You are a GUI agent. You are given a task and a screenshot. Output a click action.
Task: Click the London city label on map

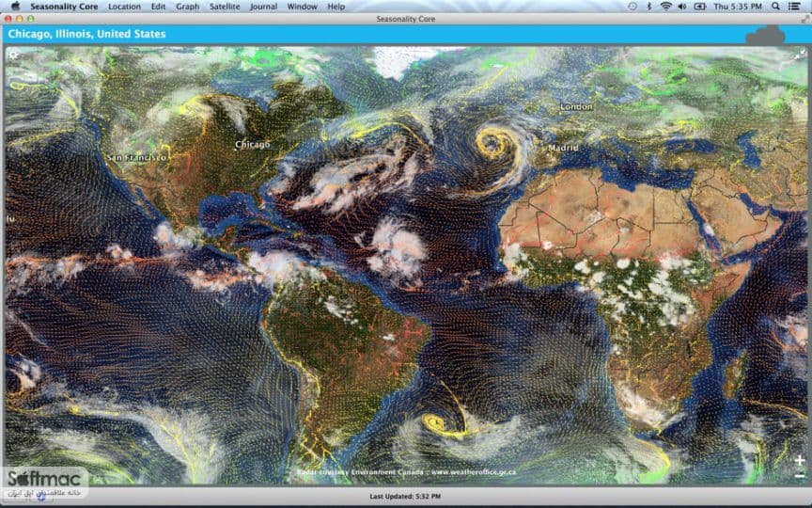tap(576, 106)
